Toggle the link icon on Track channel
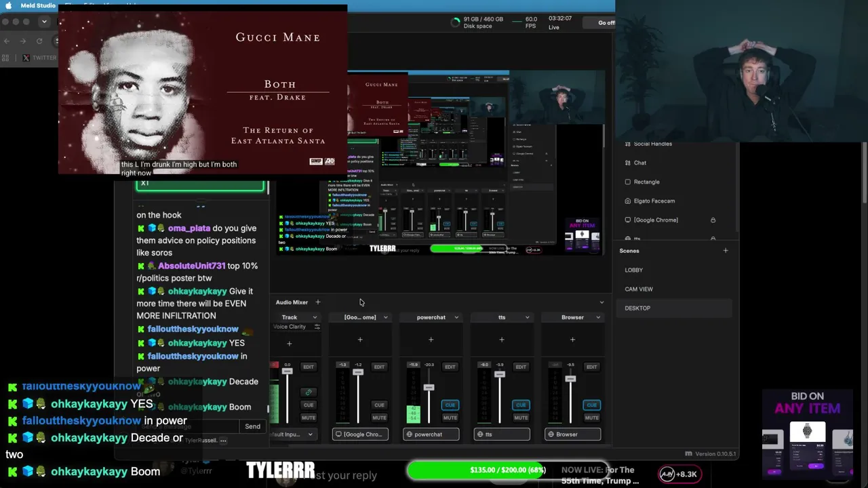The image size is (868, 488). [309, 392]
